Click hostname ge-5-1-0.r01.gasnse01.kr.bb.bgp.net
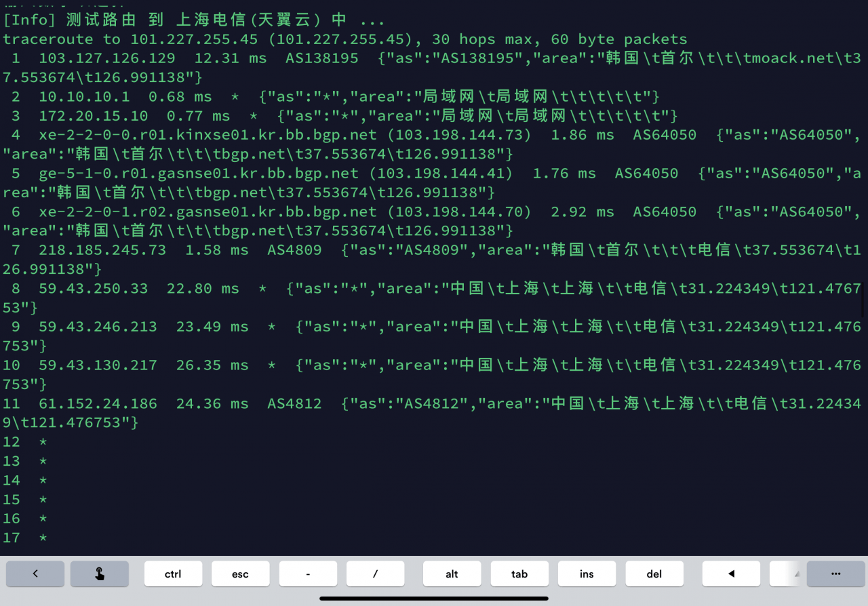 tap(198, 174)
